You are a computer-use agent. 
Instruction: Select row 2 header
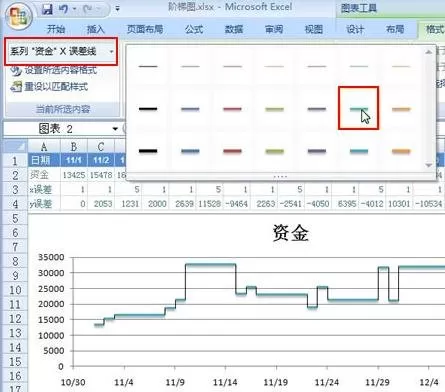[15, 175]
